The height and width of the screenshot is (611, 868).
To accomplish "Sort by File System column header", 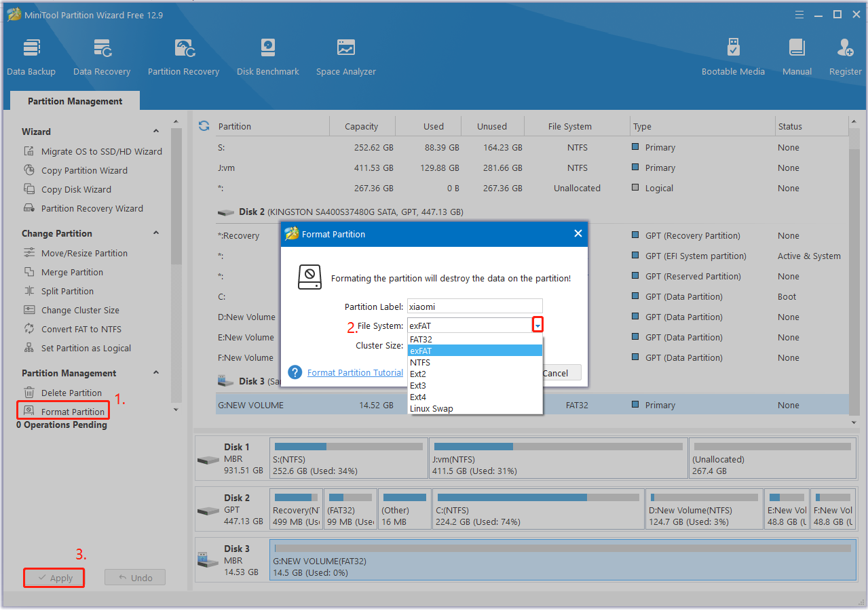I will click(x=570, y=126).
